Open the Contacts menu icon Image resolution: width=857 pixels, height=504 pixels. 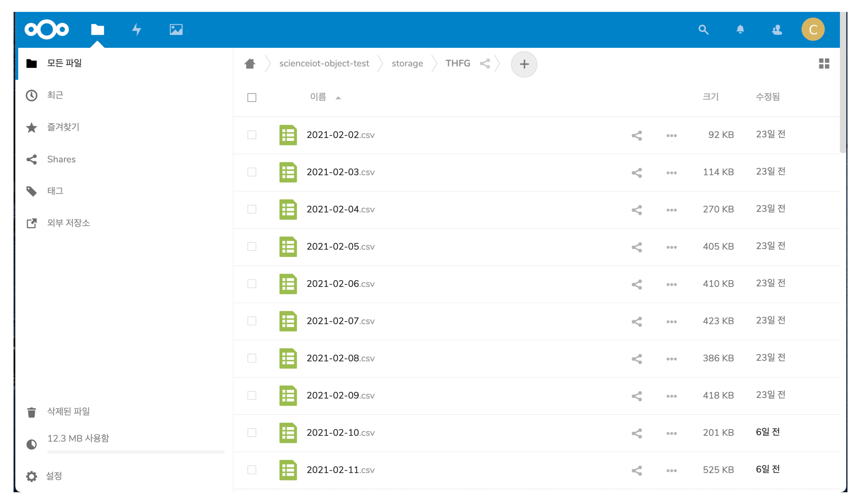click(777, 30)
